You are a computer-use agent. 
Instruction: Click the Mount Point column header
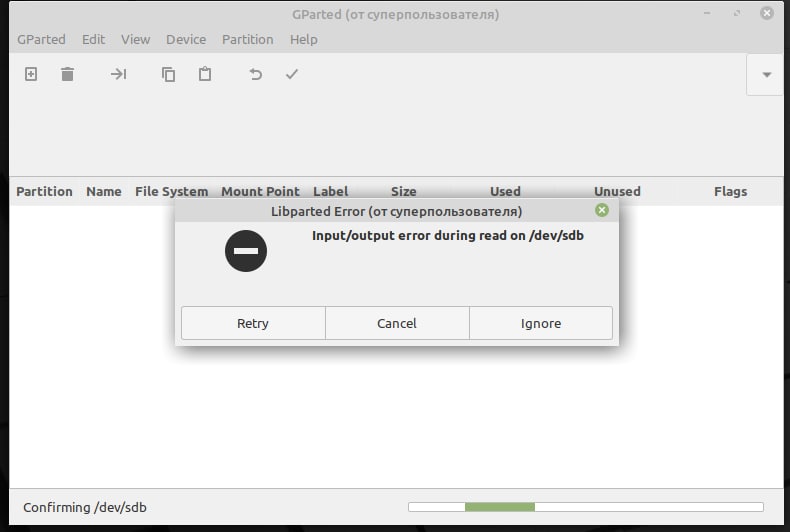260,191
